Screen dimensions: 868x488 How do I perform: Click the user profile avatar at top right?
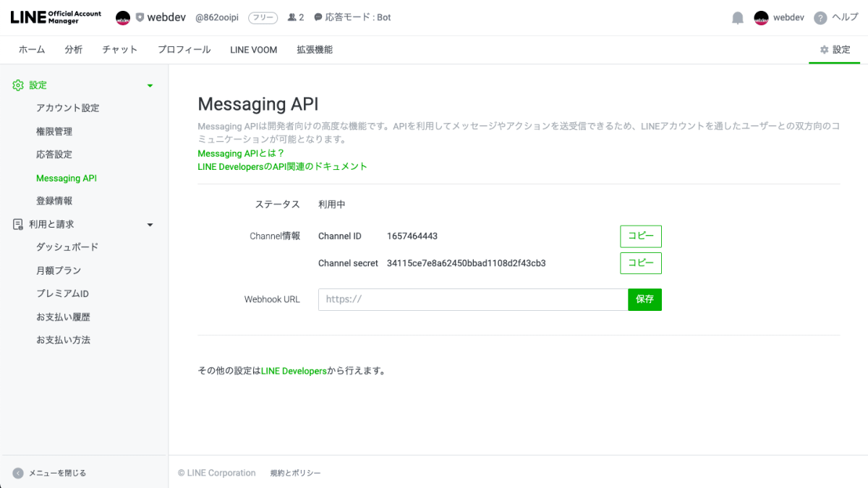761,18
